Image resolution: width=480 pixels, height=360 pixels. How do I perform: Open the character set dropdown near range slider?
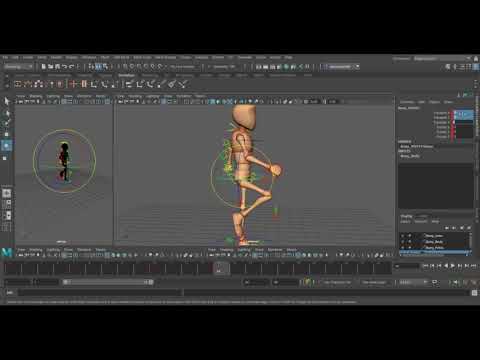pyautogui.click(x=337, y=282)
